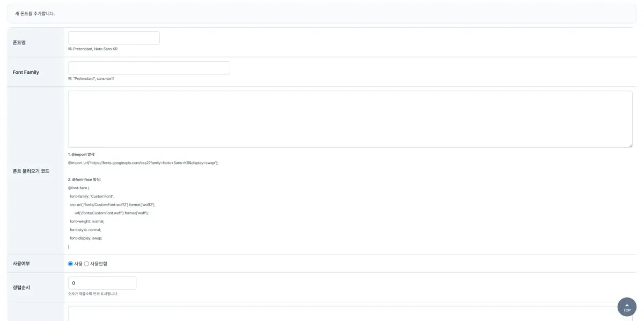Viewport: 644px width, 321px height.
Task: Click the @import url example line
Action: 143,162
